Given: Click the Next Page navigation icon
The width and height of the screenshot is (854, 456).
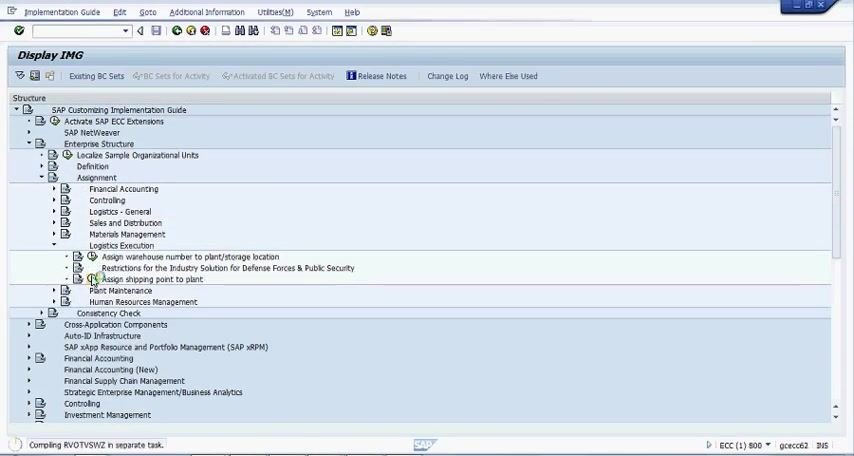Looking at the screenshot, I should pos(303,31).
